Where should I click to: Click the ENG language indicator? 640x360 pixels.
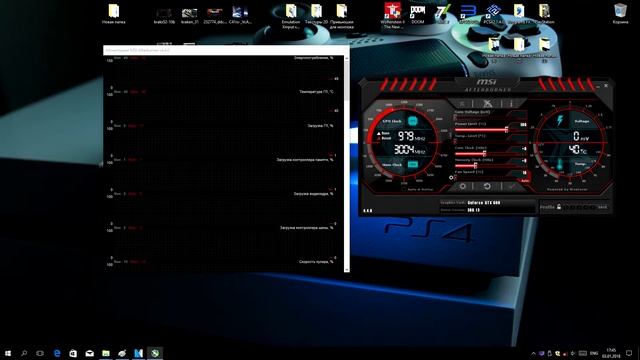point(594,353)
